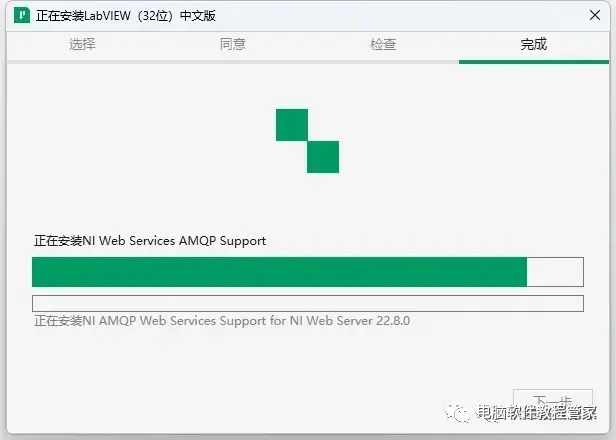Click the empty secondary package progress bar
This screenshot has height=440, width=616.
(x=308, y=303)
